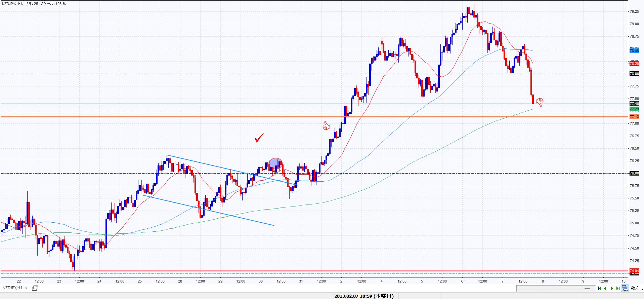Select the NZDJPY,H1 chart tab
Image resolution: width=644 pixels, height=299 pixels.
pos(12,288)
